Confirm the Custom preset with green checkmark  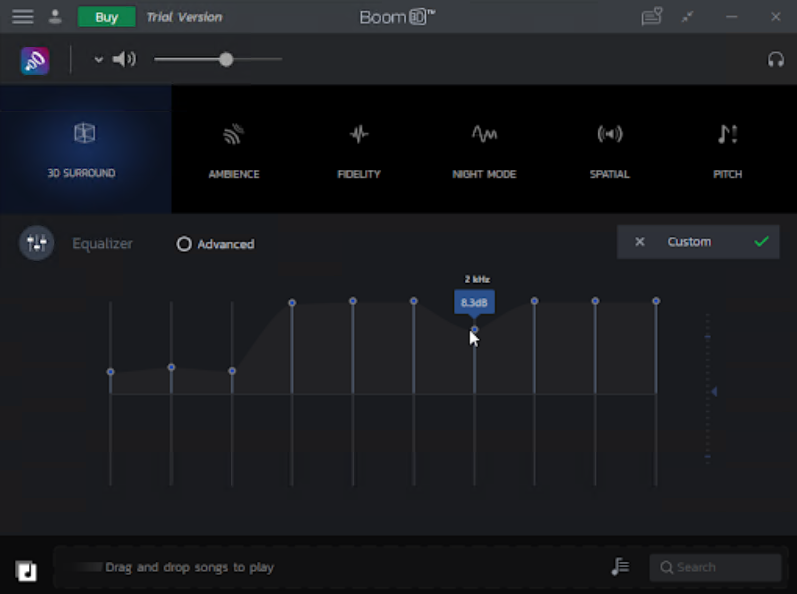point(762,242)
